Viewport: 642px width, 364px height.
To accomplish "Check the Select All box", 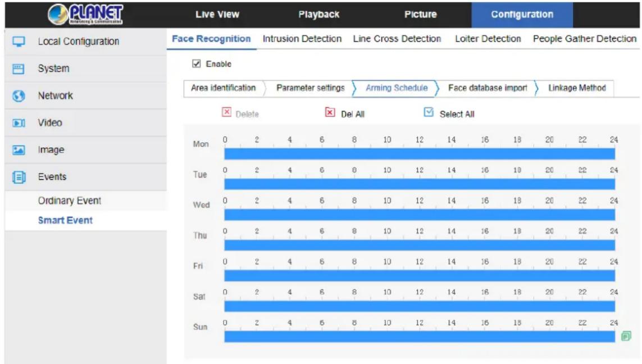I will pyautogui.click(x=428, y=112).
